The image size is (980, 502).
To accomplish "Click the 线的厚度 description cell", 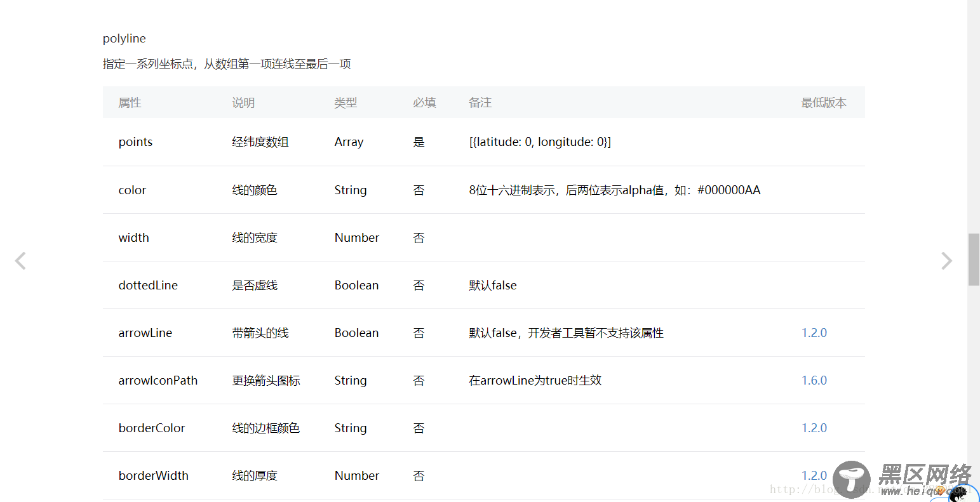I will [255, 475].
